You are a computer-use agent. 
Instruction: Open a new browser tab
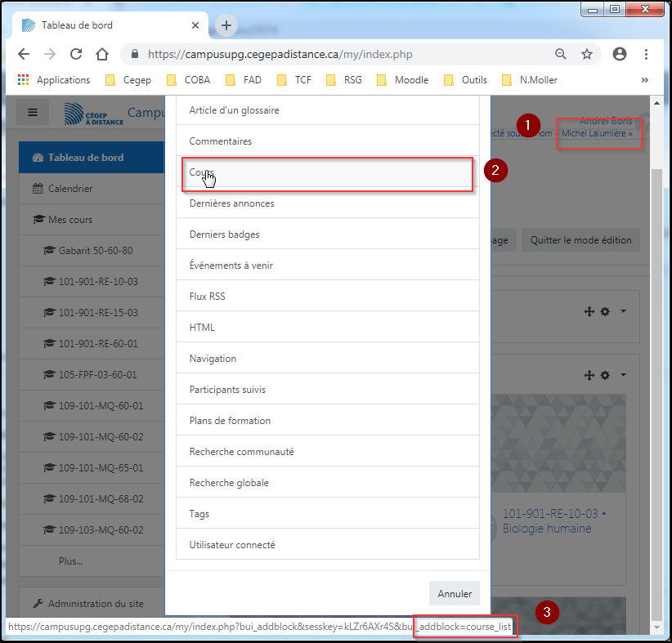[x=226, y=25]
